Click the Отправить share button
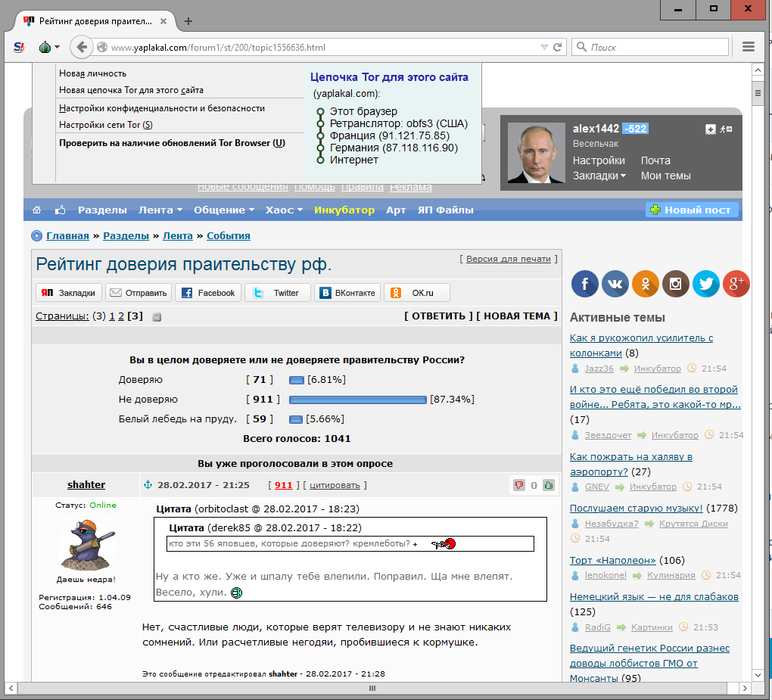Screen dimensions: 772x700 coord(139,293)
